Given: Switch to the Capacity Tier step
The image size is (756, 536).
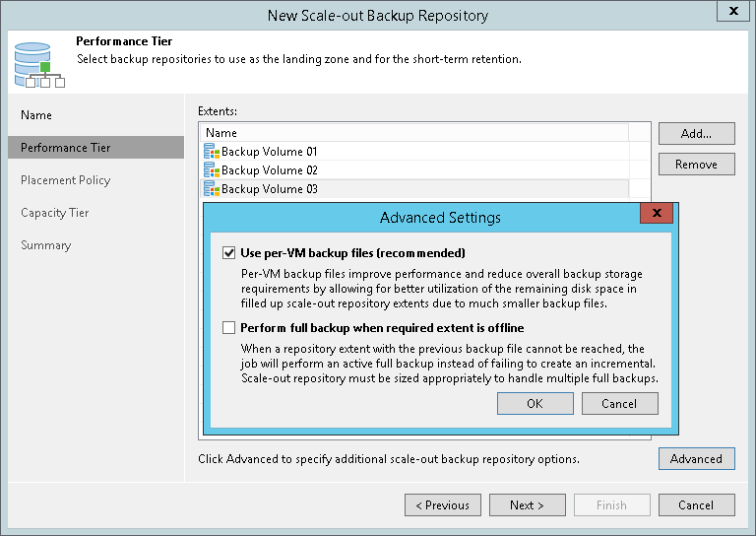Looking at the screenshot, I should click(x=55, y=213).
